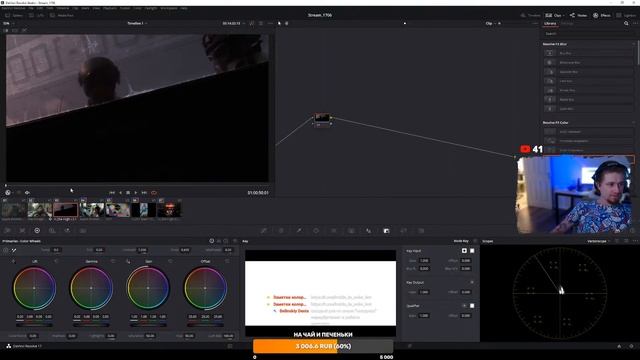
Task: Toggle the Timeline panel button
Action: [530, 15]
